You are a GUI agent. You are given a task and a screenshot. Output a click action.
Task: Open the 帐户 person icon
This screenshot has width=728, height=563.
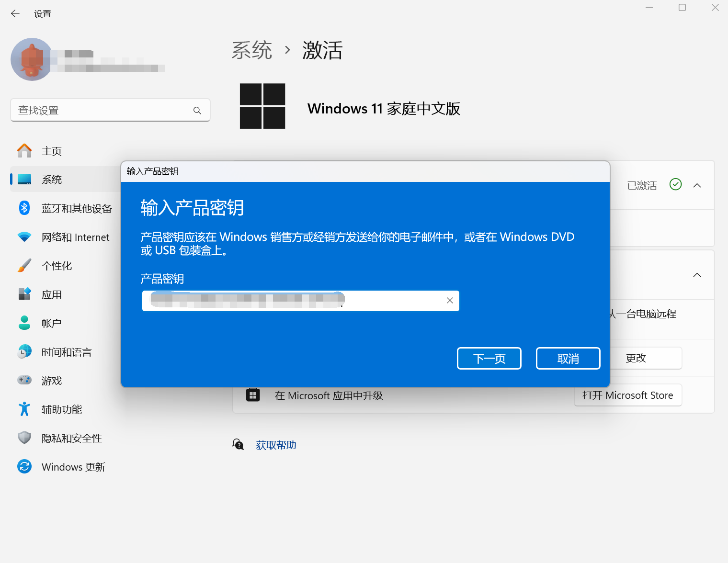[x=24, y=323]
